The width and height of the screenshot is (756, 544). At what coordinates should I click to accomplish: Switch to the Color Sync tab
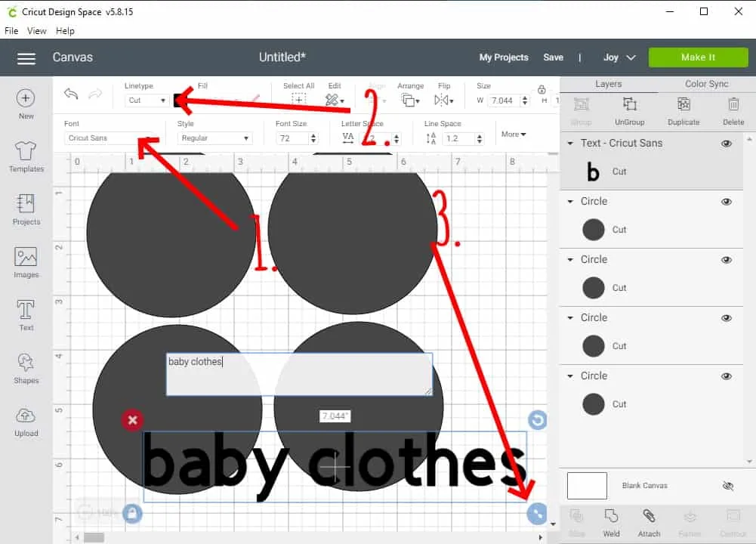(706, 84)
